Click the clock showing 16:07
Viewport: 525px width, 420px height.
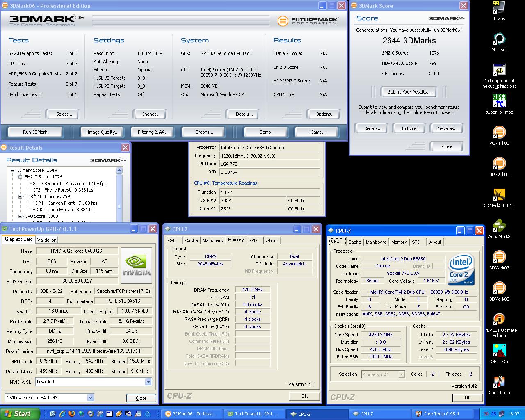click(x=514, y=414)
